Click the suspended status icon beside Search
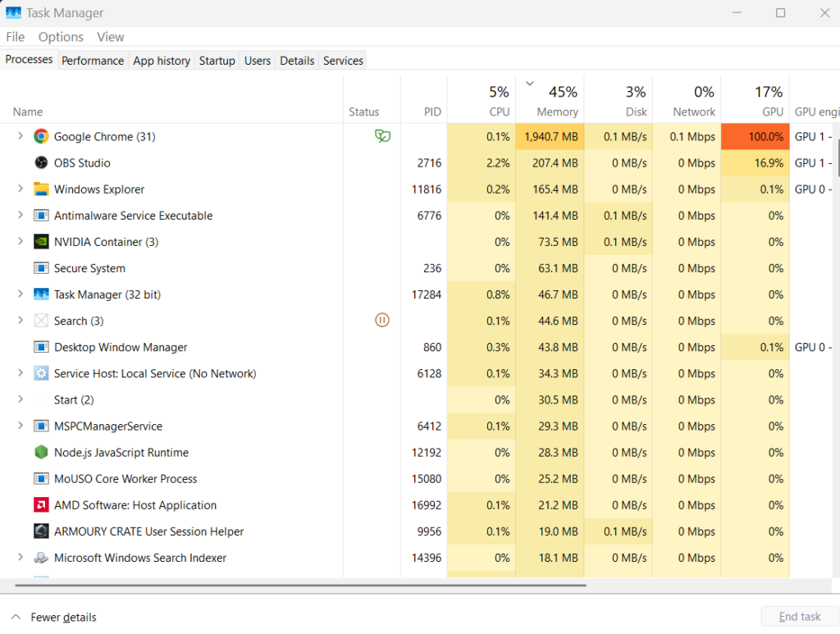 pyautogui.click(x=381, y=320)
